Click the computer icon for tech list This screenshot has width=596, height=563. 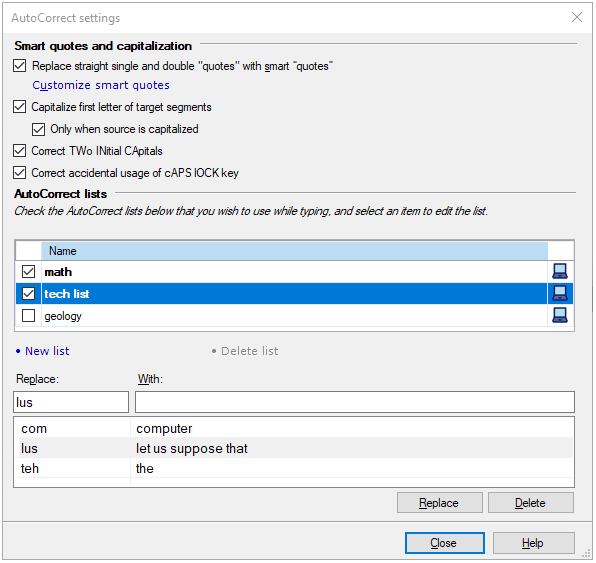(x=560, y=293)
